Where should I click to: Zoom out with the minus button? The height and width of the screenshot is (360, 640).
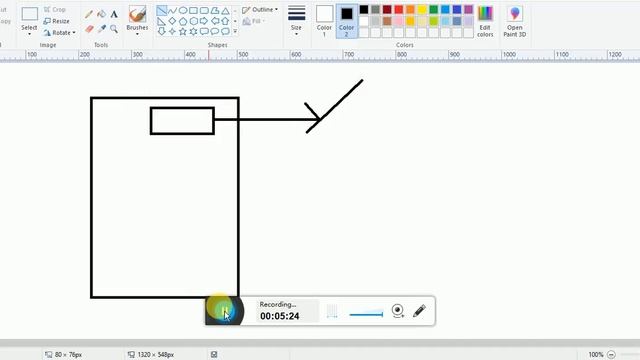click(611, 354)
